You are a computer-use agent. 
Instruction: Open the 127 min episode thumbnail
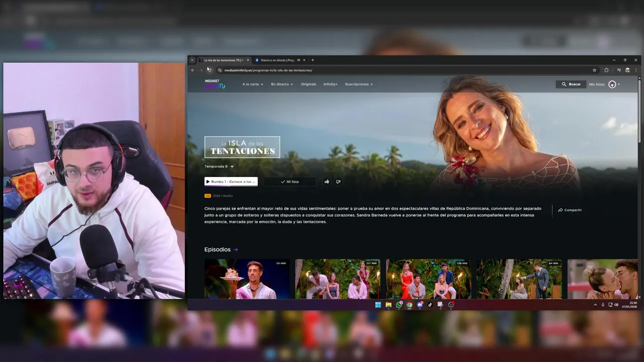tap(338, 279)
